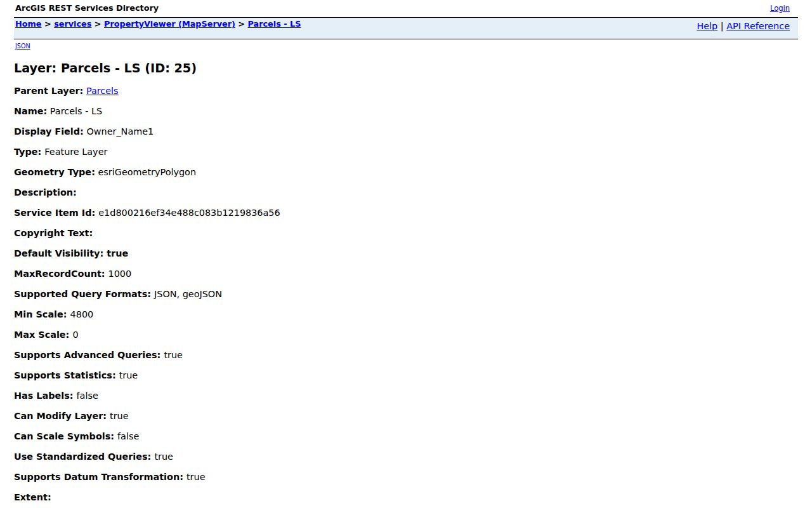The height and width of the screenshot is (508, 812).
Task: Click the Parcels - LS breadcrumb link
Action: (x=274, y=24)
